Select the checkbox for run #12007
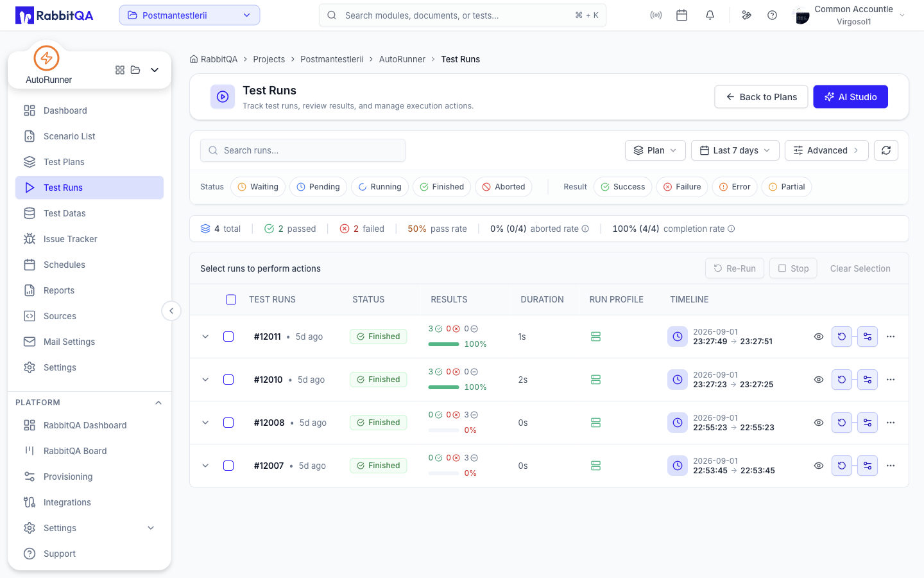 (228, 466)
